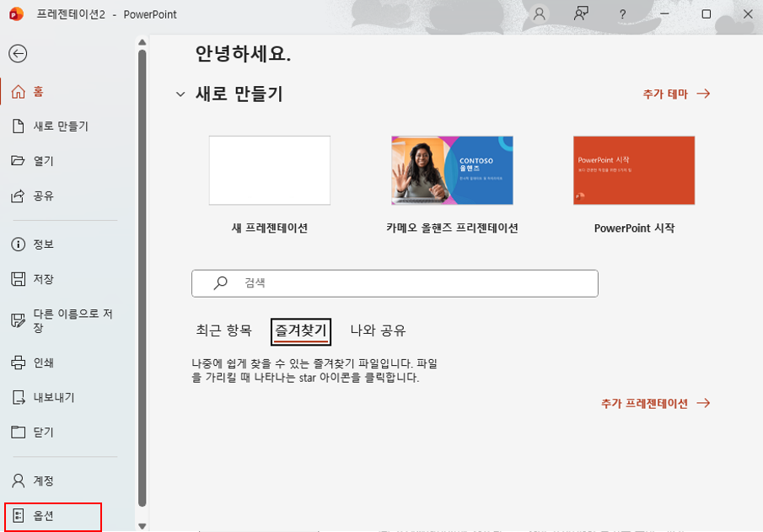Viewport: 763px width, 532px height.
Task: Choose 인쇄 label from the sidebar
Action: point(43,363)
